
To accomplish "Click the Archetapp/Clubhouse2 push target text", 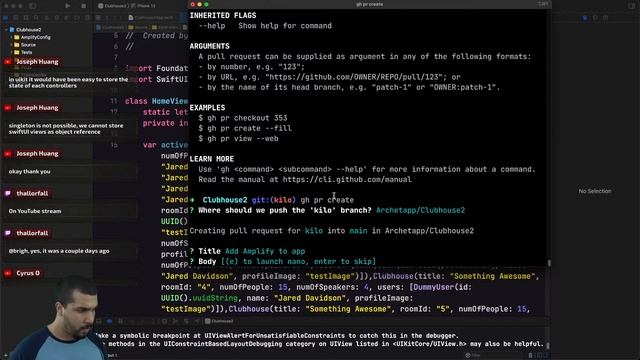I will tap(420, 210).
